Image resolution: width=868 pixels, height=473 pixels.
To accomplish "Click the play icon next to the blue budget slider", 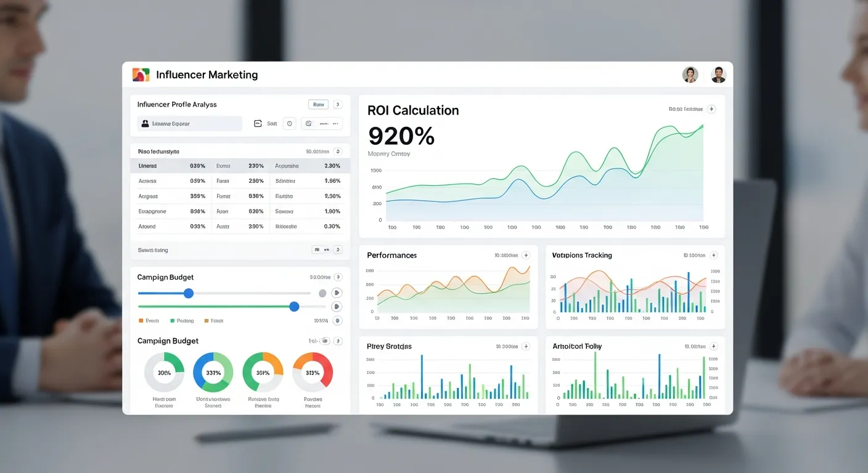I will [337, 293].
